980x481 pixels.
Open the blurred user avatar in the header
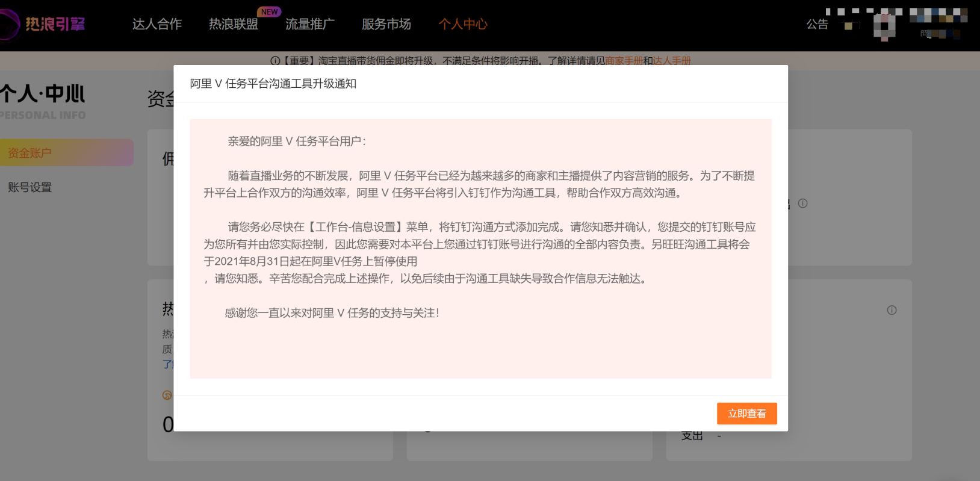tap(884, 25)
